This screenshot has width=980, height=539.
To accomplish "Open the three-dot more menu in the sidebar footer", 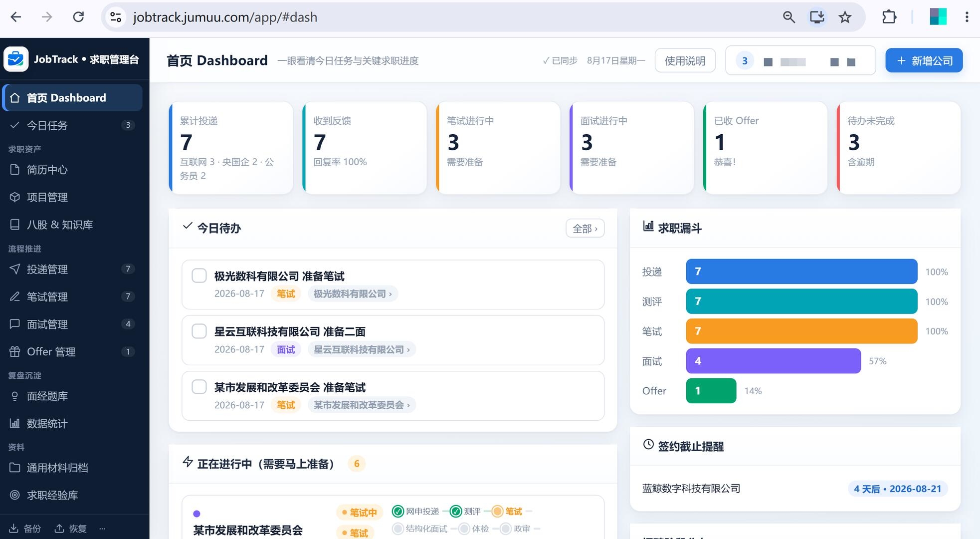I will coord(102,528).
